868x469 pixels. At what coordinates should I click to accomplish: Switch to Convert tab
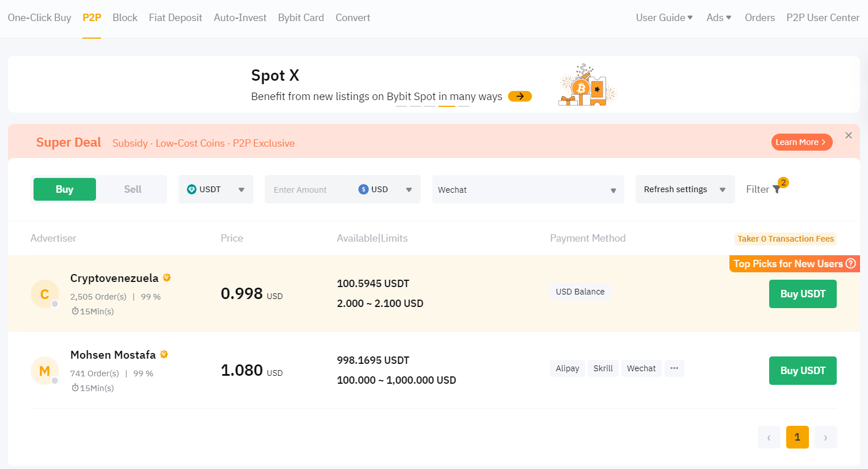tap(353, 18)
